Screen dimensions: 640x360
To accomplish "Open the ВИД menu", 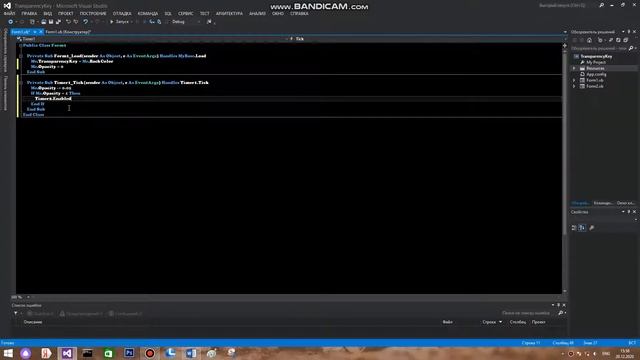I will [x=47, y=13].
